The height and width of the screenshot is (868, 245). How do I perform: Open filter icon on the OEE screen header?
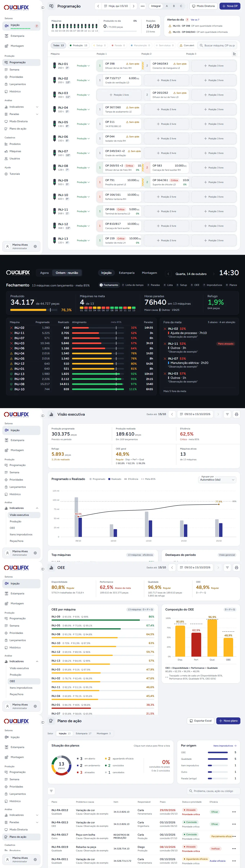point(228,567)
